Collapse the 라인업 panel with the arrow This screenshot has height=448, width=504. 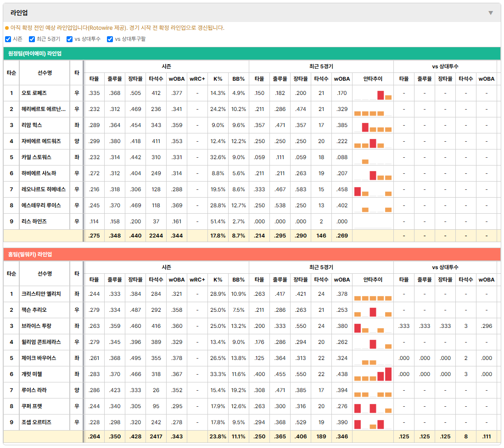pyautogui.click(x=491, y=13)
